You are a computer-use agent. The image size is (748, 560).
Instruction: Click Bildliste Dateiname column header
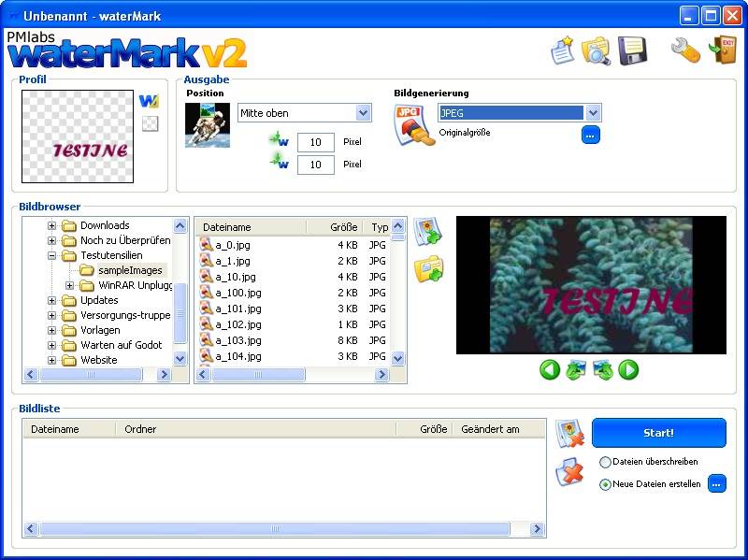click(x=69, y=429)
